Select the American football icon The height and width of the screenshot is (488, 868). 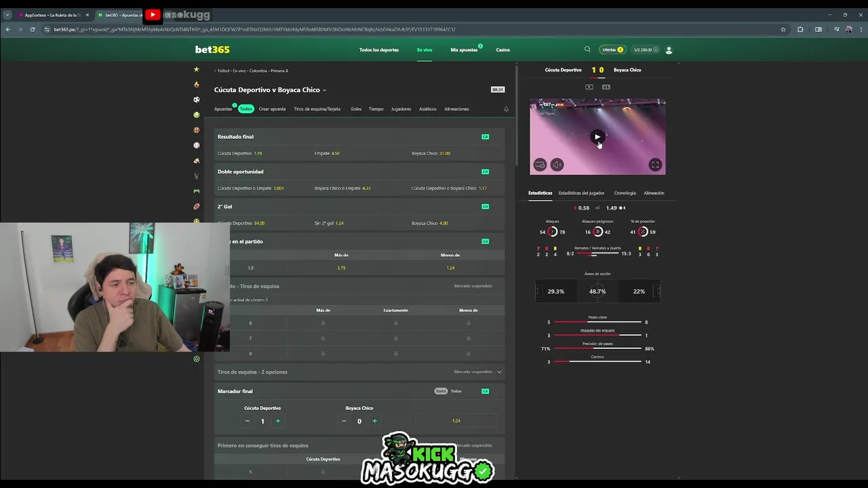pyautogui.click(x=197, y=207)
